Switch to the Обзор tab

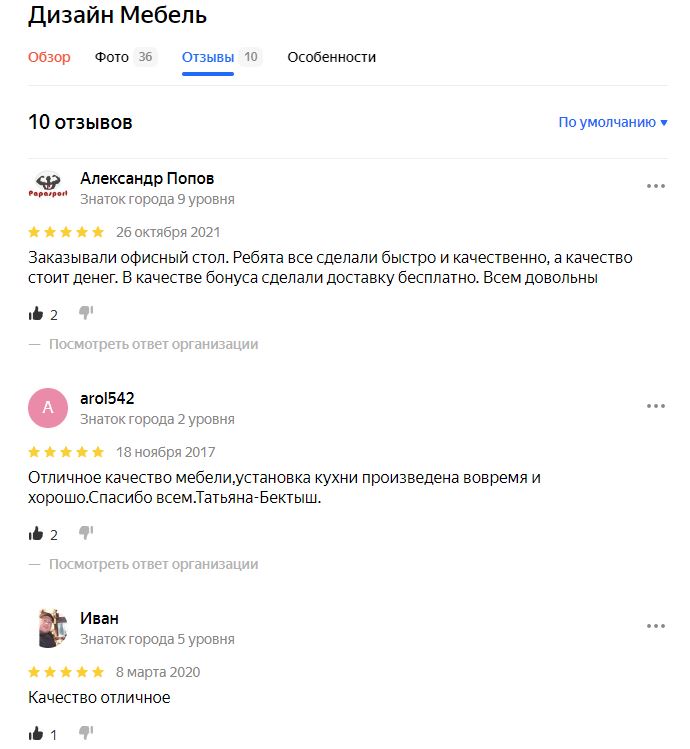pyautogui.click(x=49, y=57)
